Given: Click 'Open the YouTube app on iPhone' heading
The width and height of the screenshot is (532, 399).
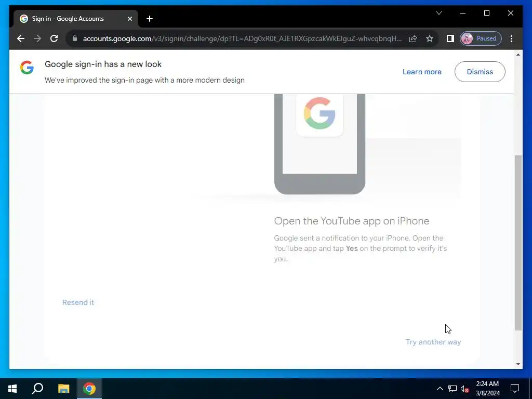Looking at the screenshot, I should click(352, 221).
